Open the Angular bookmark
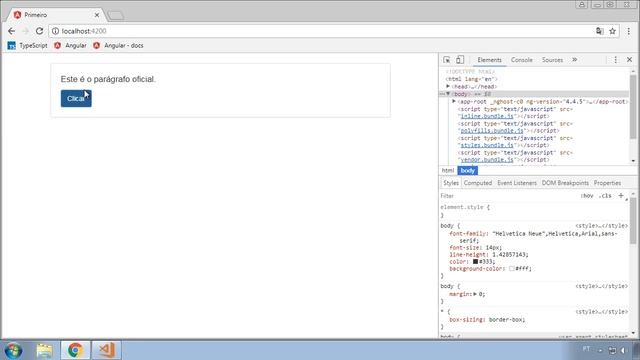This screenshot has width=640, height=360. coord(70,46)
